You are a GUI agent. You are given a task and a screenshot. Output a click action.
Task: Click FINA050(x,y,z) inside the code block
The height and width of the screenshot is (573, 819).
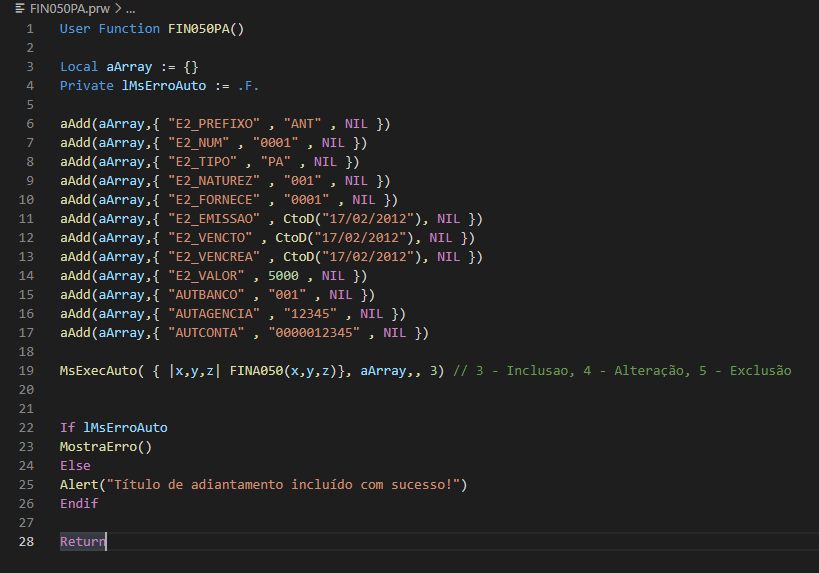tap(283, 371)
